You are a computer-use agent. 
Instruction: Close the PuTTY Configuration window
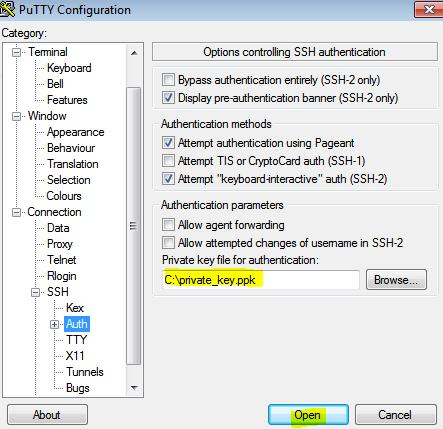point(429,9)
